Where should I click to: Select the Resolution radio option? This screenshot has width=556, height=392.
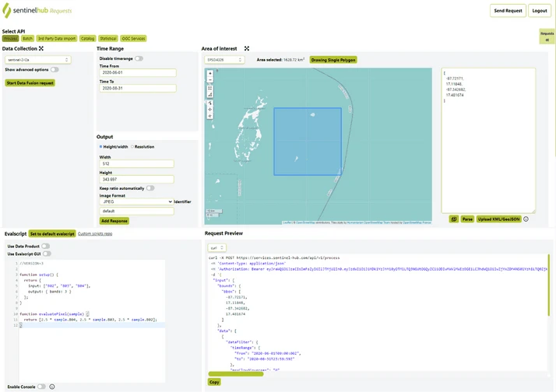[x=132, y=146]
